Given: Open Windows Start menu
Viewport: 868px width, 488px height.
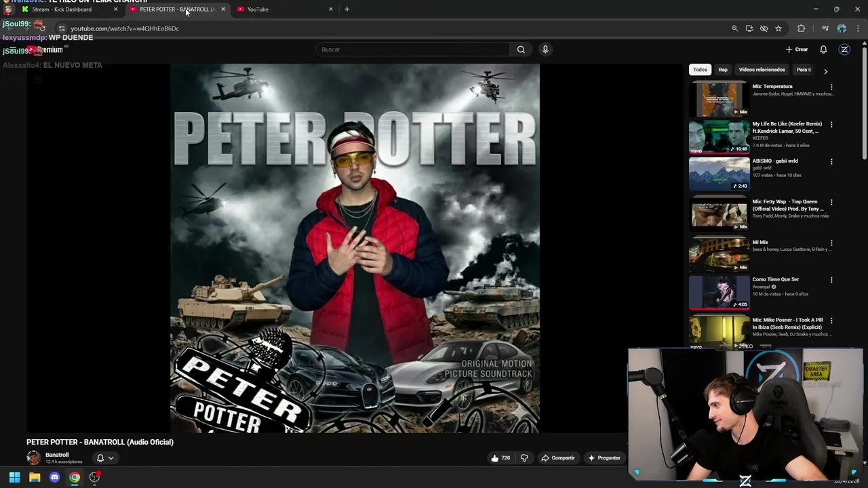Looking at the screenshot, I should tap(14, 477).
